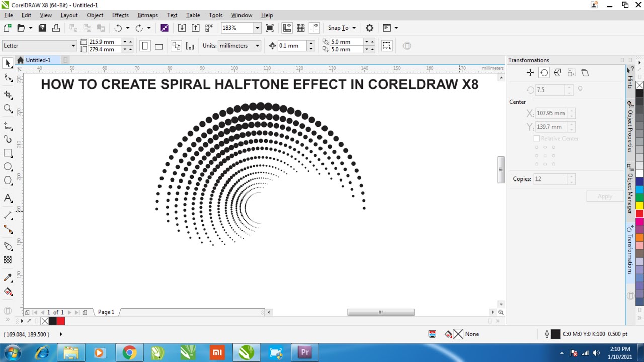
Task: Click the nudge distance field
Action: (292, 46)
